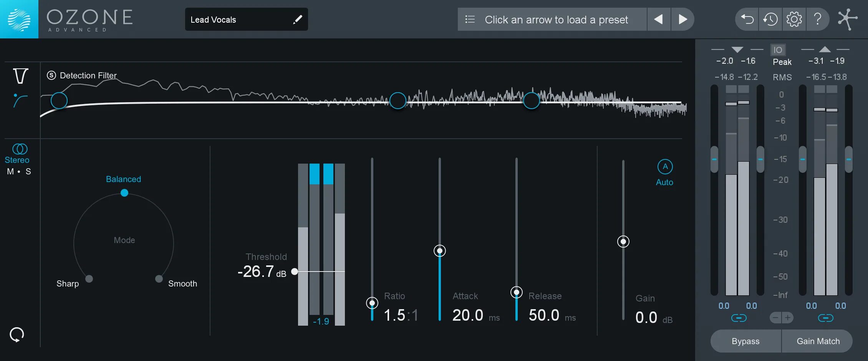Click the Gain slider handle
The height and width of the screenshot is (361, 868).
point(623,242)
